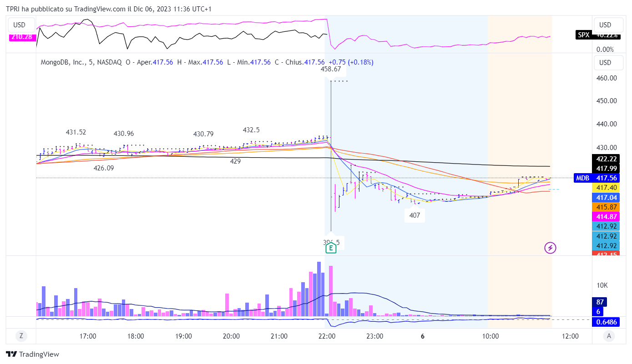
Task: Toggle the Z timezone button
Action: pyautogui.click(x=21, y=336)
